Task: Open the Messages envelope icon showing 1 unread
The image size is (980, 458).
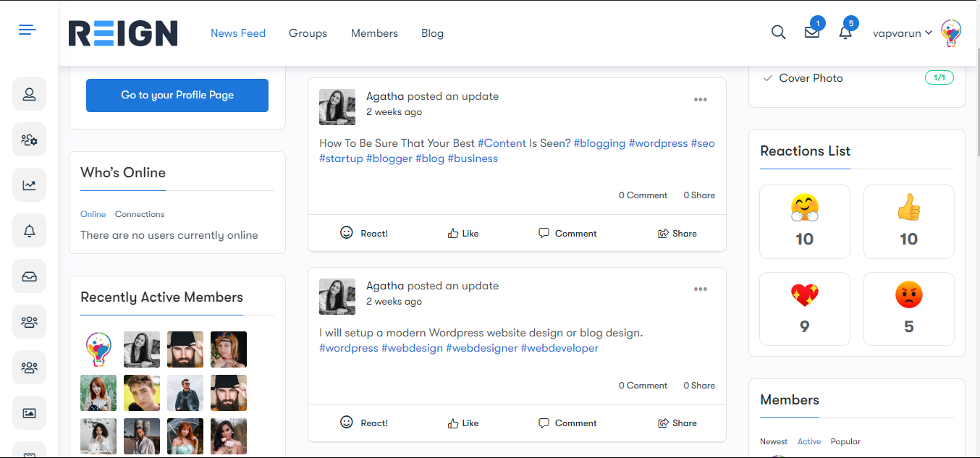Action: tap(811, 33)
